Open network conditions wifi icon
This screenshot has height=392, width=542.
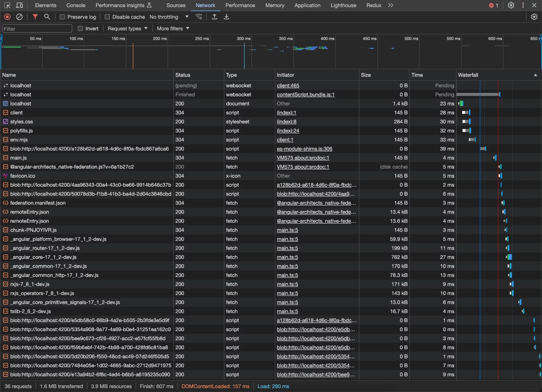point(199,17)
